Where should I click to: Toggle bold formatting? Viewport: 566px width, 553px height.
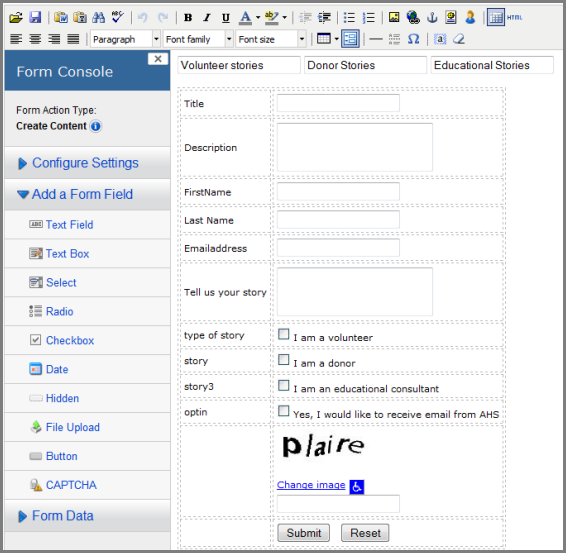[188, 17]
